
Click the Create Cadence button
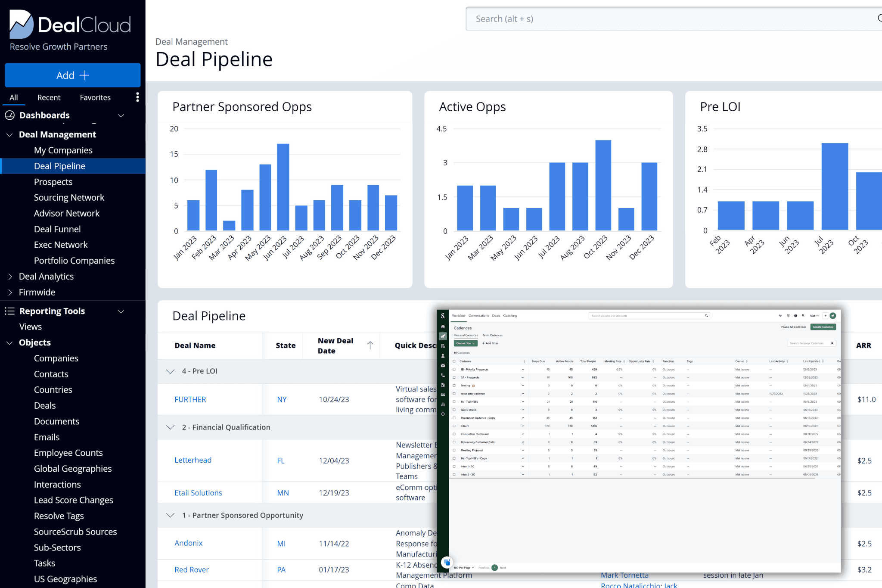click(823, 327)
